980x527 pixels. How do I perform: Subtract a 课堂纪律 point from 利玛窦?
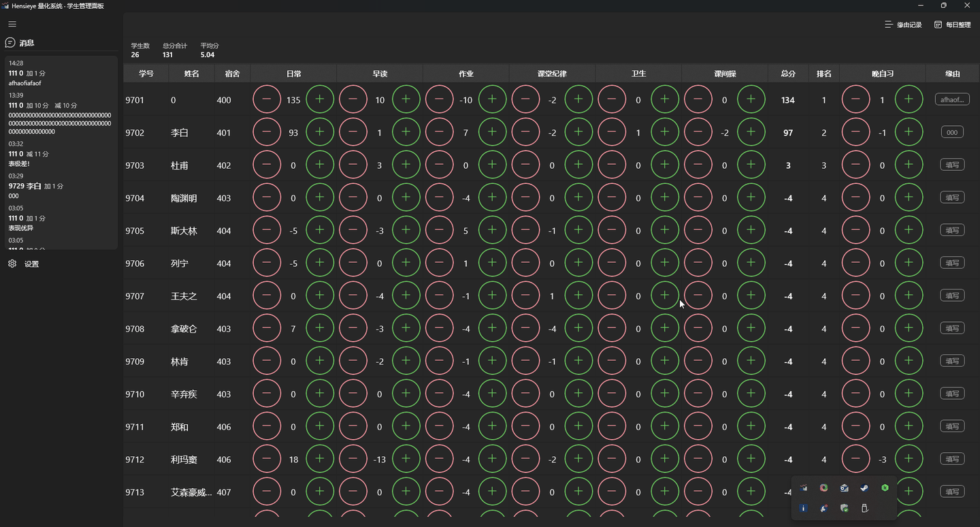(525, 460)
